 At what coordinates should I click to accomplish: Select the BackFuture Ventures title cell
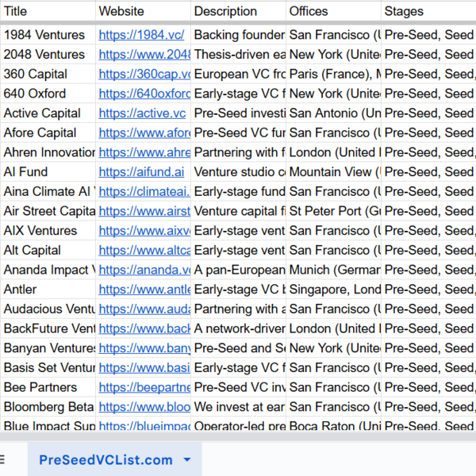tap(48, 328)
